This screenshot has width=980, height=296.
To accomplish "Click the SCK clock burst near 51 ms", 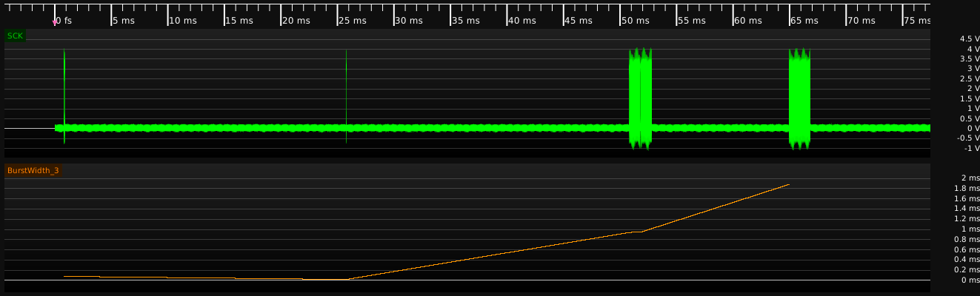I will pos(640,98).
